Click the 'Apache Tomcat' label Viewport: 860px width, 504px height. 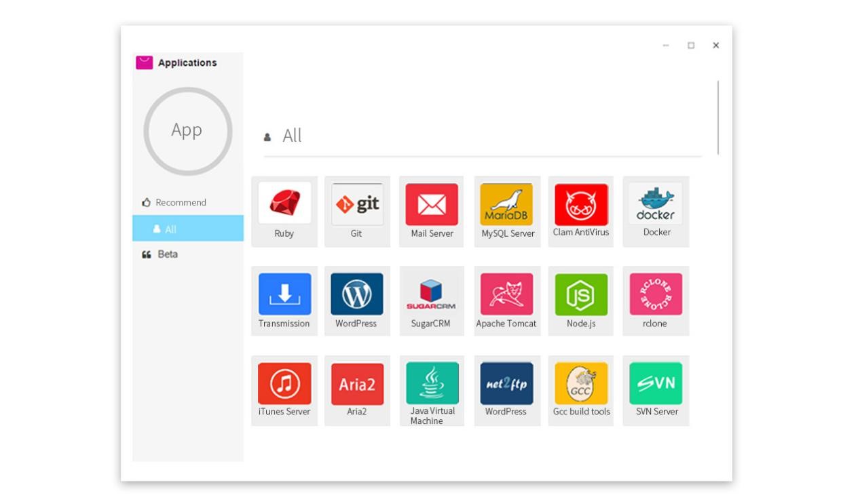pyautogui.click(x=506, y=324)
